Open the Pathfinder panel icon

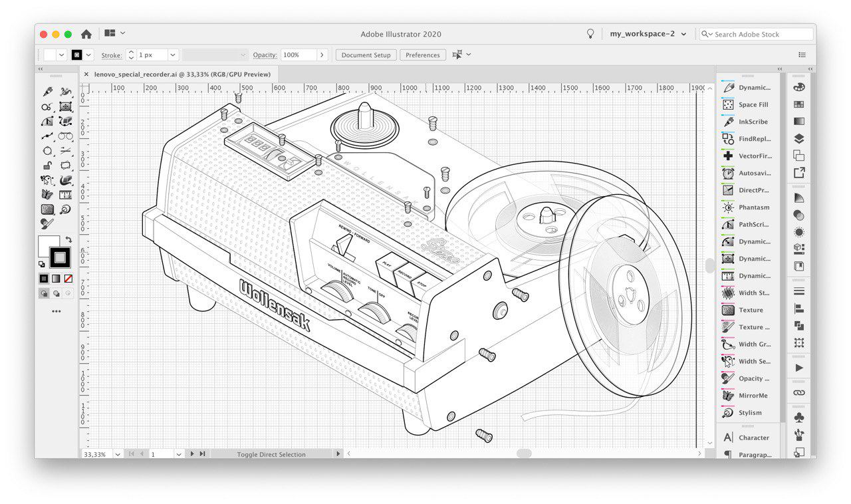click(x=798, y=326)
